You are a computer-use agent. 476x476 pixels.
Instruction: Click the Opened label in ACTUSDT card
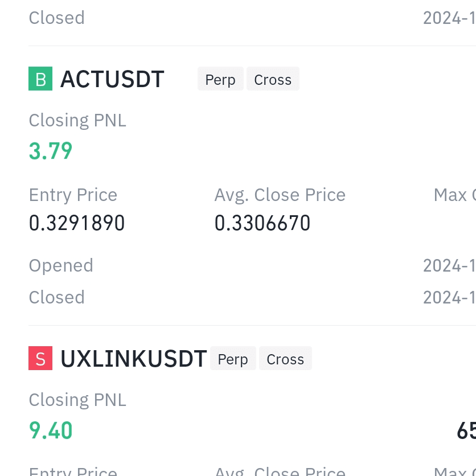click(x=61, y=266)
